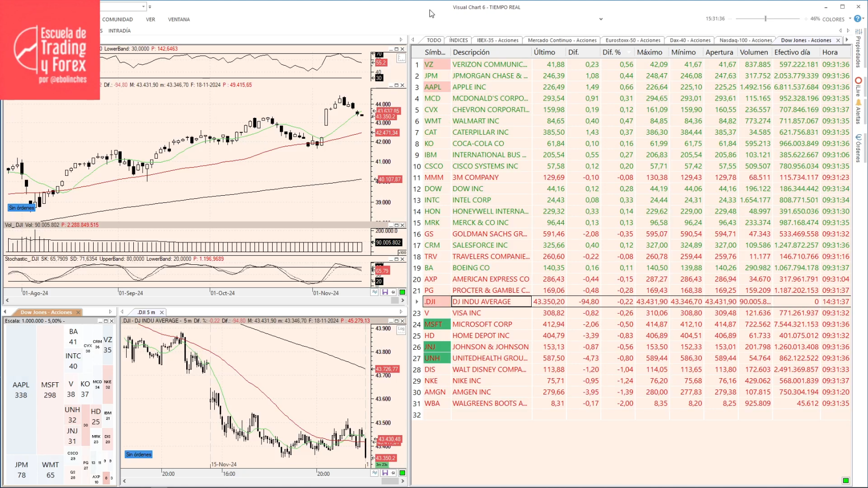This screenshot has height=488, width=868.
Task: Switch to the Mercado Continuo - Acciones tab
Action: 562,40
